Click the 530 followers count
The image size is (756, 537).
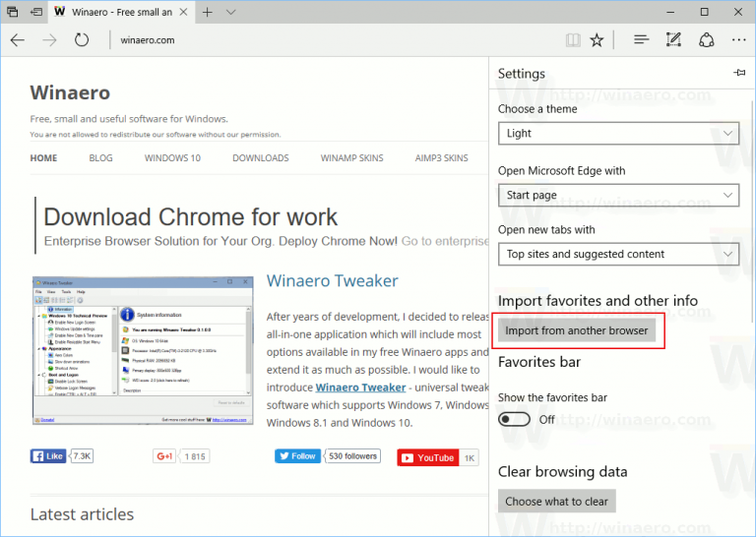(353, 456)
